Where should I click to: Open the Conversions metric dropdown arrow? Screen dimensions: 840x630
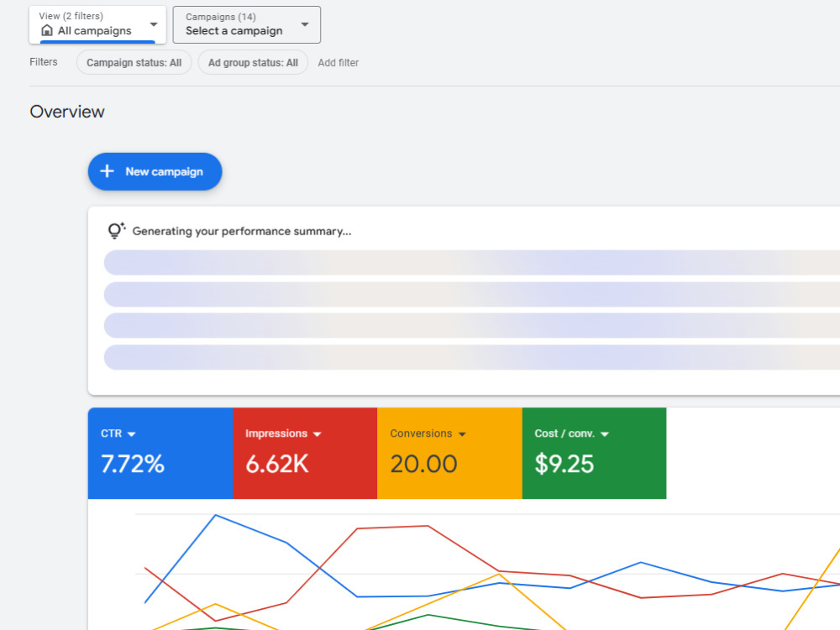pyautogui.click(x=462, y=434)
